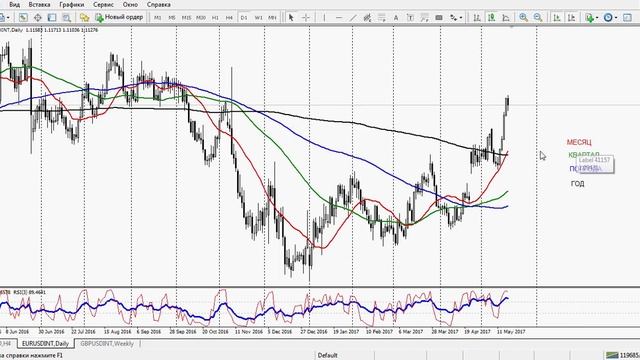Select the Fibonacci retracement tool
Viewport: 640px width, 360px height.
[382, 18]
